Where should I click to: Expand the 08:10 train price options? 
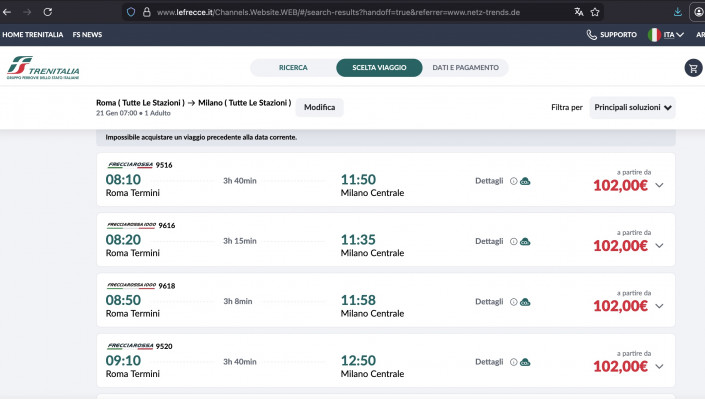[659, 185]
